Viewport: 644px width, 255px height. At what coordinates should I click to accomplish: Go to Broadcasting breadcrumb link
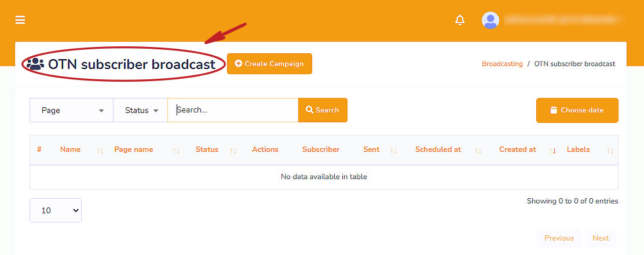(502, 64)
